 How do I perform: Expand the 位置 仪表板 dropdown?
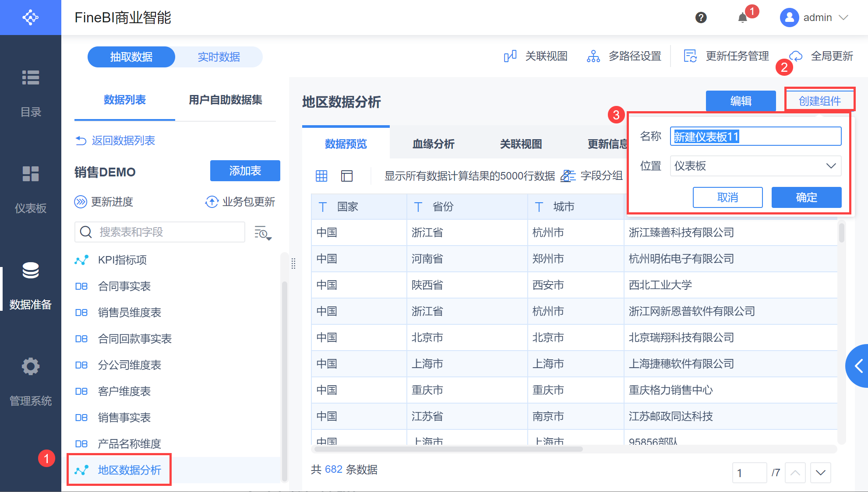[x=755, y=166]
